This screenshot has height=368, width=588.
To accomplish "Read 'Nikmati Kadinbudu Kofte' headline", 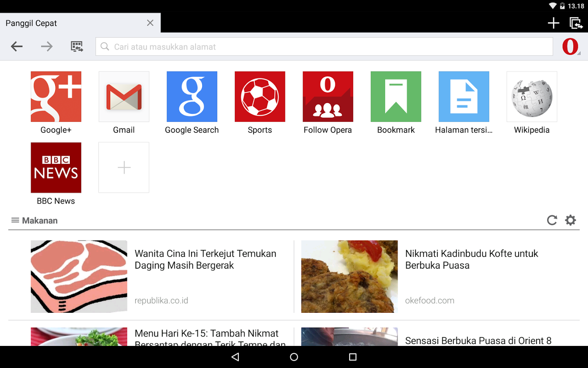I will [x=472, y=259].
